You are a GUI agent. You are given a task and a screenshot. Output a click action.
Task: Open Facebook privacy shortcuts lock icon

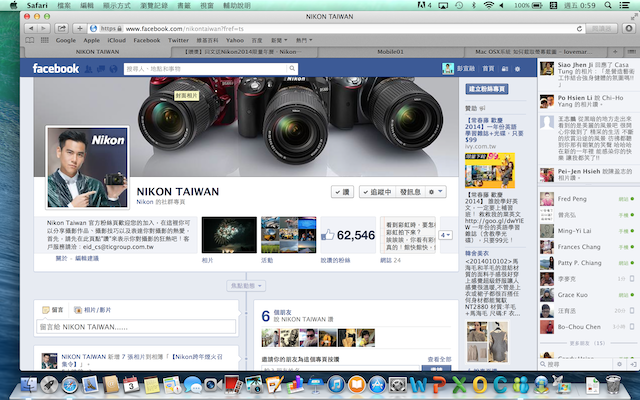(505, 69)
